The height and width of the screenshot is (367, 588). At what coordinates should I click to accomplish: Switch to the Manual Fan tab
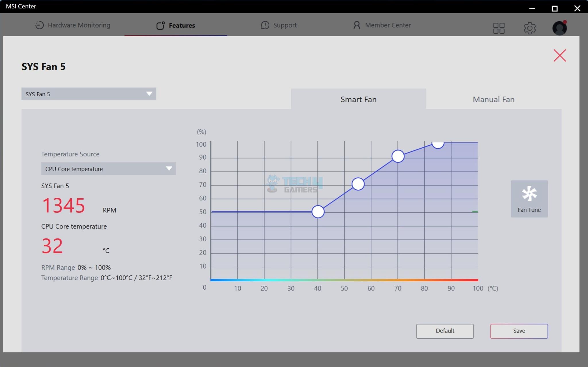click(x=493, y=99)
